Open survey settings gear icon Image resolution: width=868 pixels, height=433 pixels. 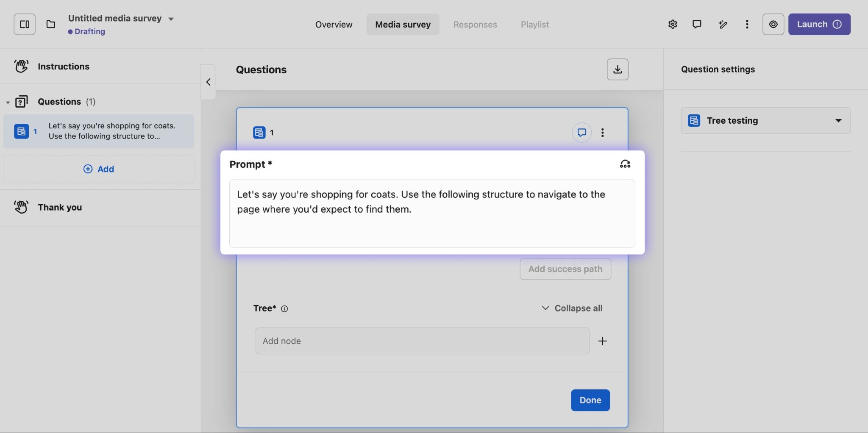pos(673,24)
